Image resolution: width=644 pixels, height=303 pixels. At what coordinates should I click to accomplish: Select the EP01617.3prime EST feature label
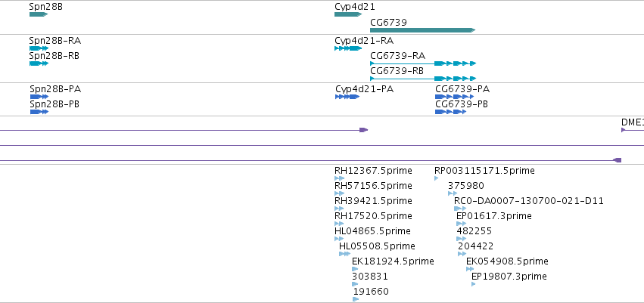(x=494, y=216)
